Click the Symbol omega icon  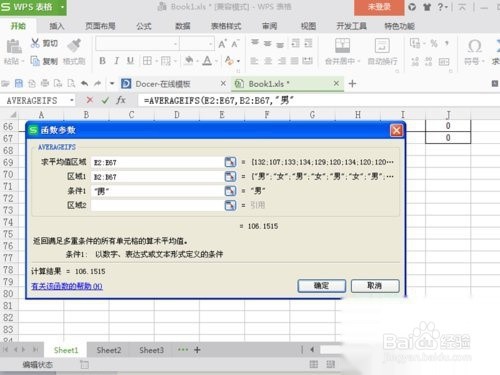[474, 46]
